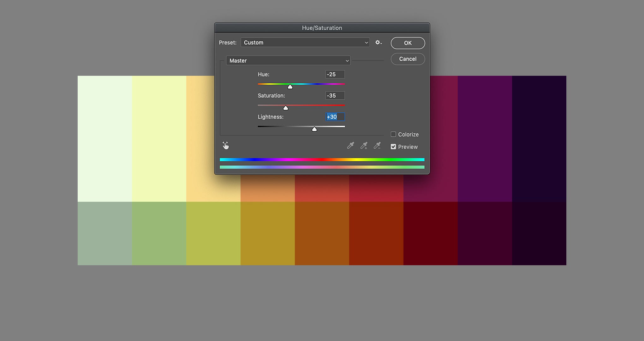Select the Hue value field
The width and height of the screenshot is (644, 341).
click(x=335, y=74)
